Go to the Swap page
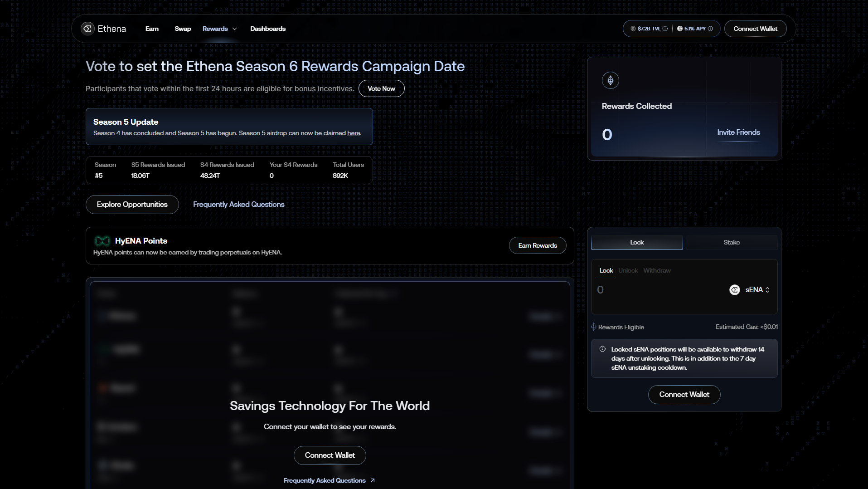Image resolution: width=868 pixels, height=489 pixels. coord(183,29)
